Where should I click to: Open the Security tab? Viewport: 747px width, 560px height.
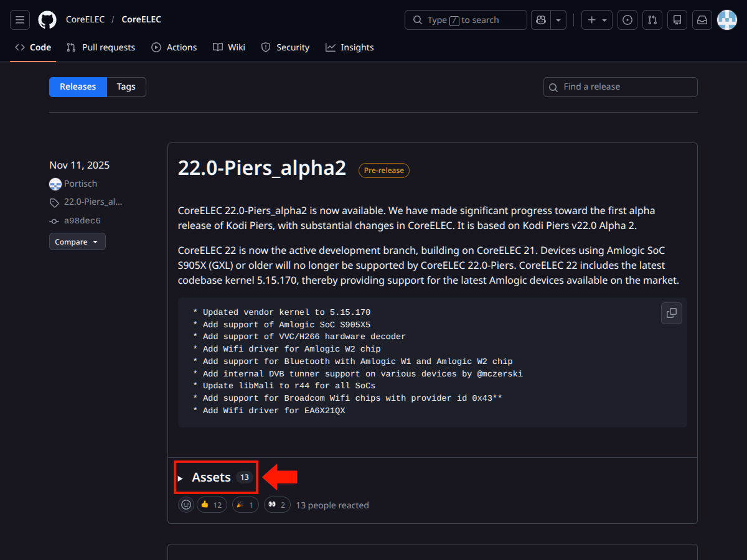click(x=285, y=47)
